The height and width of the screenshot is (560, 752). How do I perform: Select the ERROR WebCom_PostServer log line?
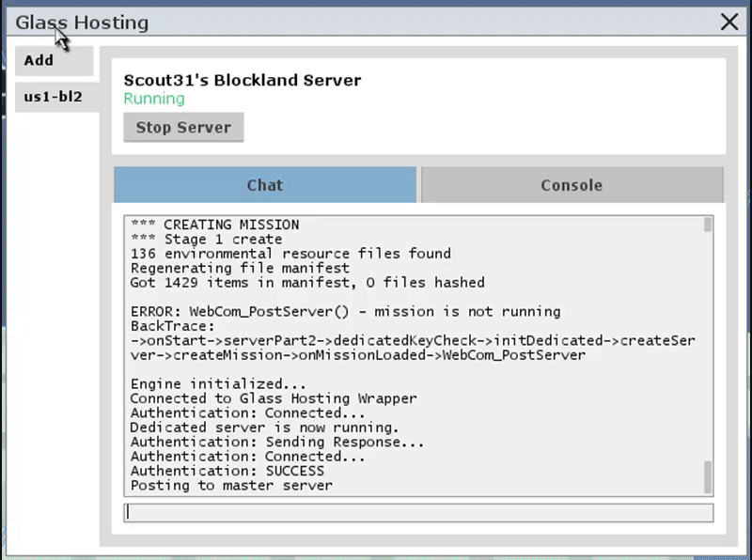pos(345,312)
